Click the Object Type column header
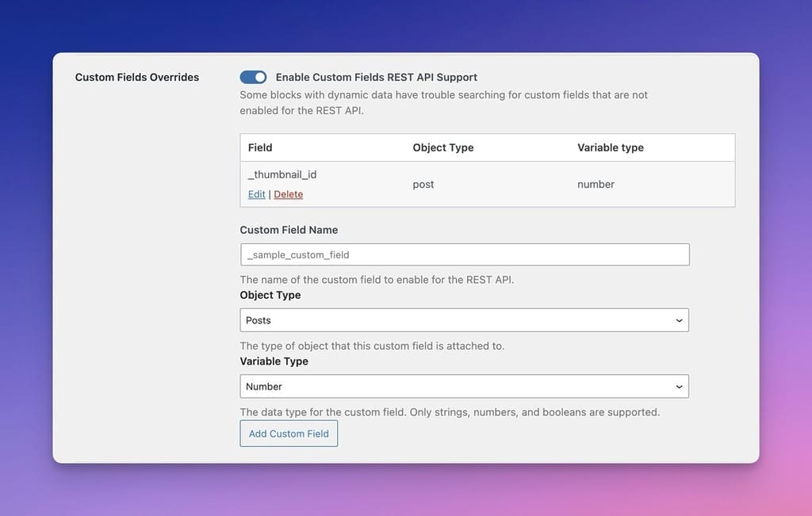 coord(442,147)
